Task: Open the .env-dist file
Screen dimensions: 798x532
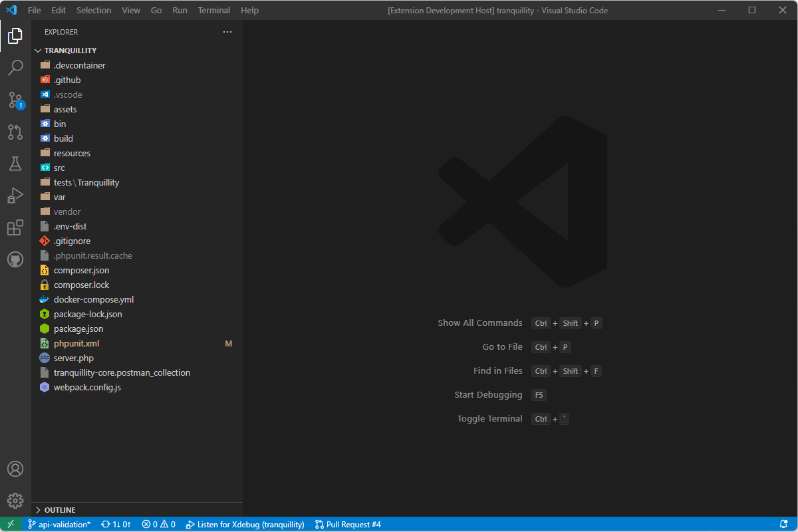Action: point(137,226)
